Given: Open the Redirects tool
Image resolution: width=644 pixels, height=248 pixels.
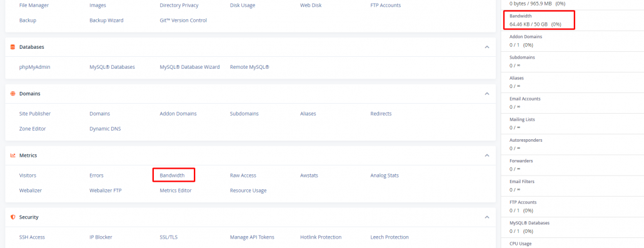Looking at the screenshot, I should coord(381,114).
